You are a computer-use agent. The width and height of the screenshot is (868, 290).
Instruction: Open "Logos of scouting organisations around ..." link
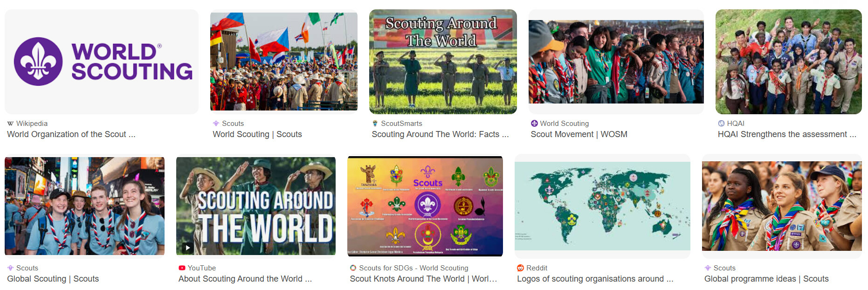pos(595,279)
